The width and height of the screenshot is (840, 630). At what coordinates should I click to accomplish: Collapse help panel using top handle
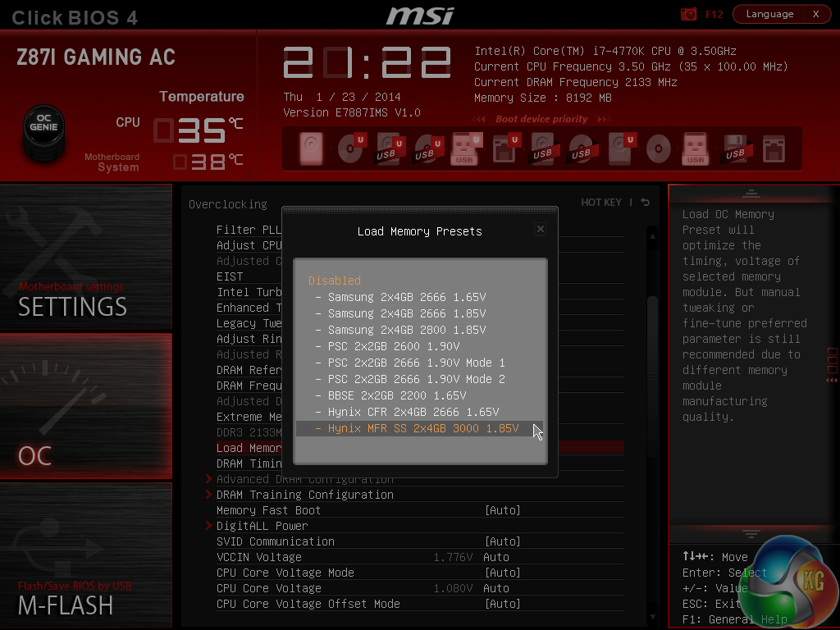click(x=751, y=194)
